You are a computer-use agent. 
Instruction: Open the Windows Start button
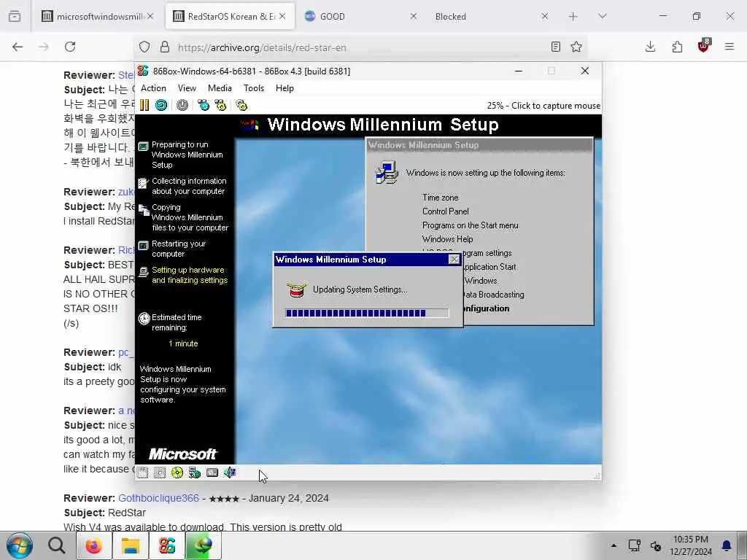[x=20, y=545]
